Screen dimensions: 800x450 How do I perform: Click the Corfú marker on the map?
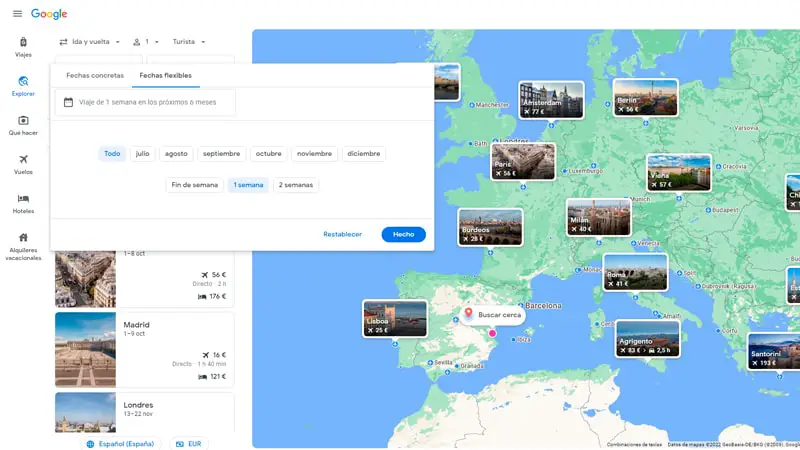click(x=718, y=331)
